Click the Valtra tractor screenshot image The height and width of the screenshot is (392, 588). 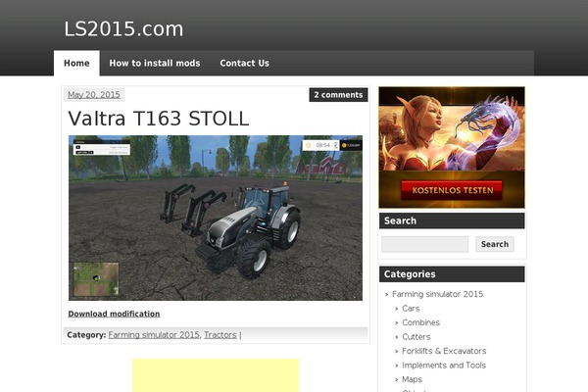[x=216, y=218]
